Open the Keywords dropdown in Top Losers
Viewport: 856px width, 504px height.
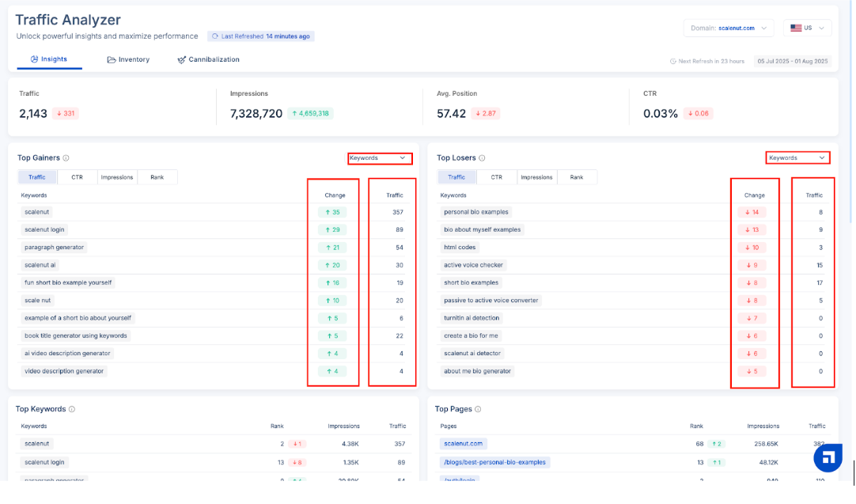pos(797,158)
